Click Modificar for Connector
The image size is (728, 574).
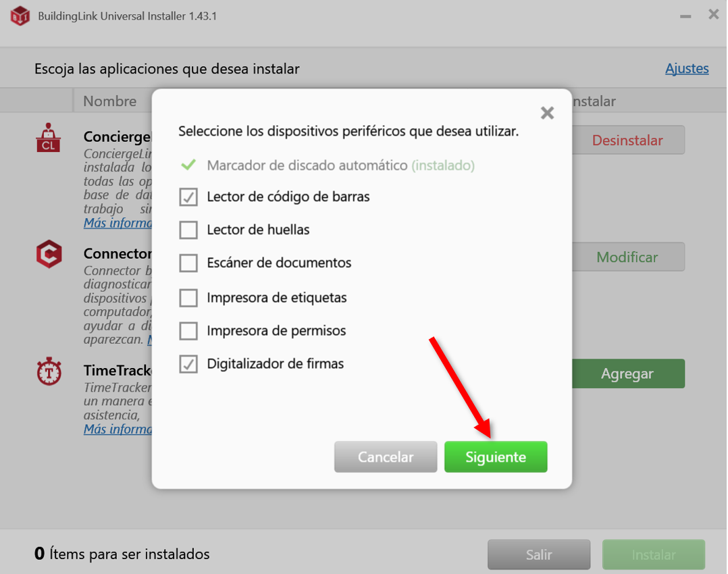point(628,257)
